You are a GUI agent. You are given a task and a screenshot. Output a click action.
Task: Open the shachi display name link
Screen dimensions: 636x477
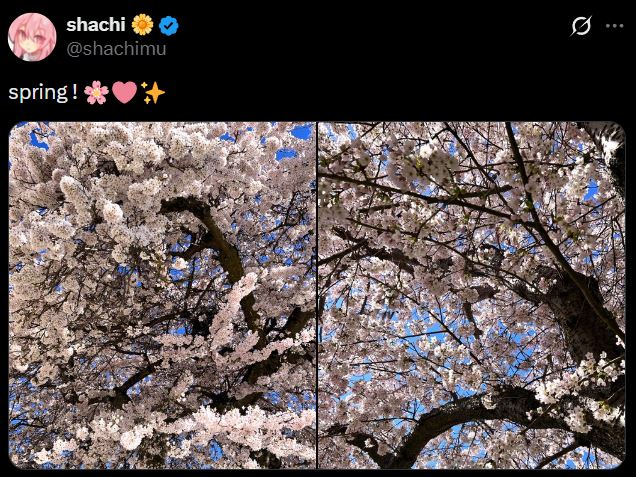(x=96, y=25)
